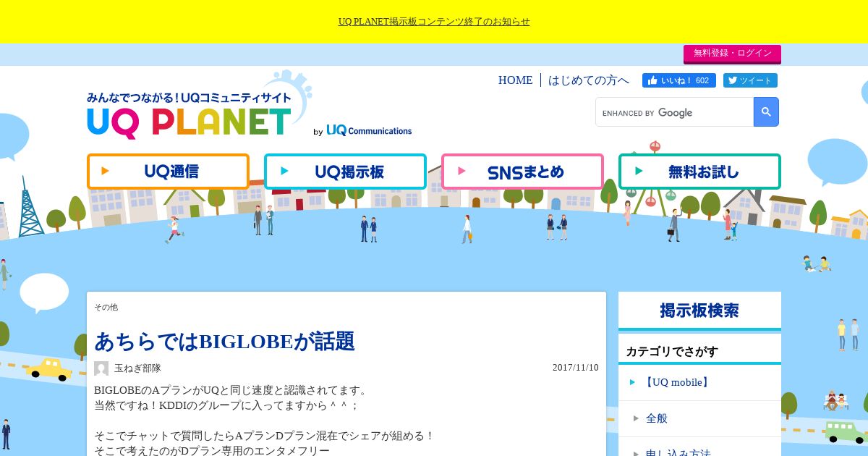This screenshot has height=456, width=868.
Task: Focus the Google custom search field
Action: point(674,112)
